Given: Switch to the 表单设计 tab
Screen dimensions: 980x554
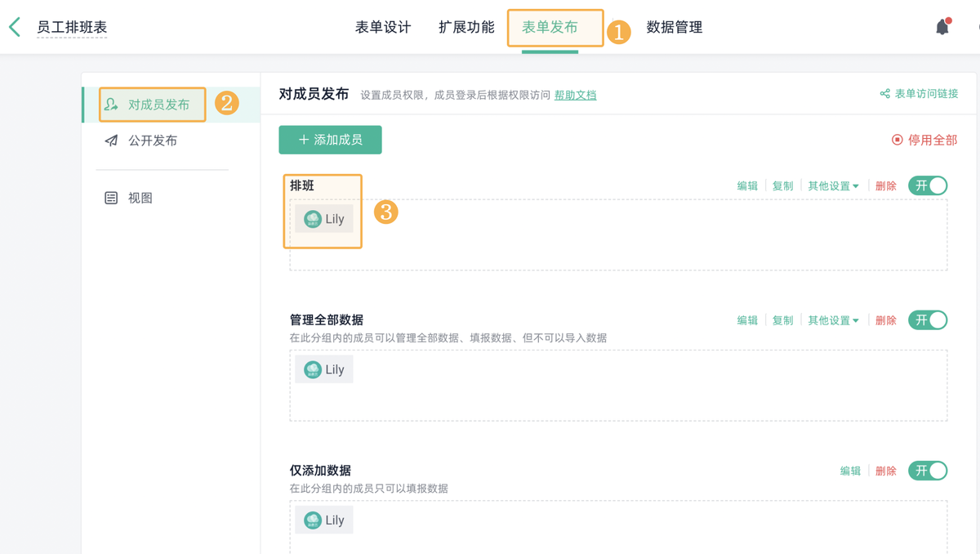Looking at the screenshot, I should (x=384, y=27).
